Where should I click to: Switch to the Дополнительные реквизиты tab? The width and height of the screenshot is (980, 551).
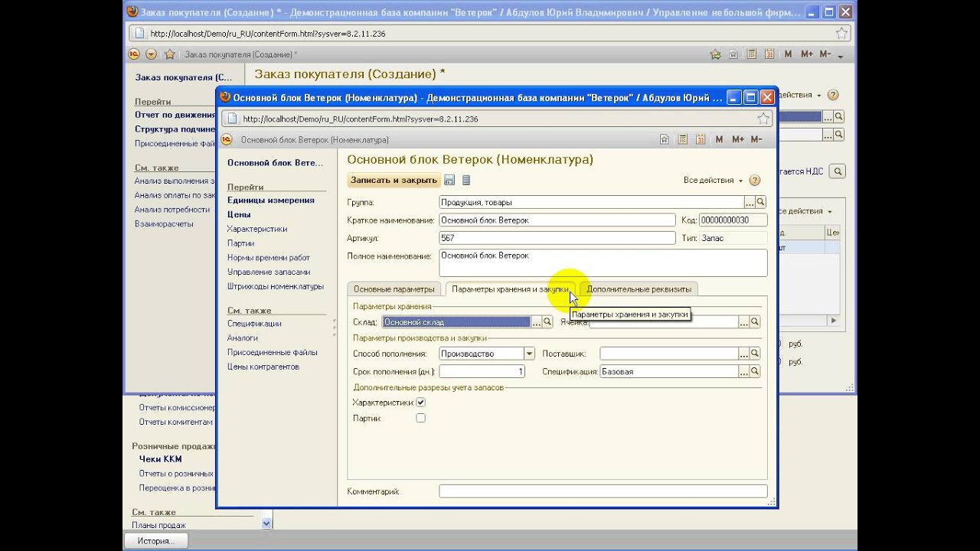tap(639, 289)
